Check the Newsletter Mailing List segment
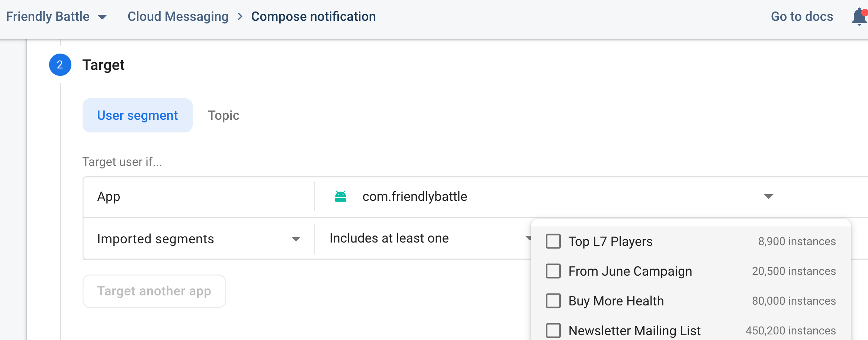The image size is (868, 340). click(553, 330)
